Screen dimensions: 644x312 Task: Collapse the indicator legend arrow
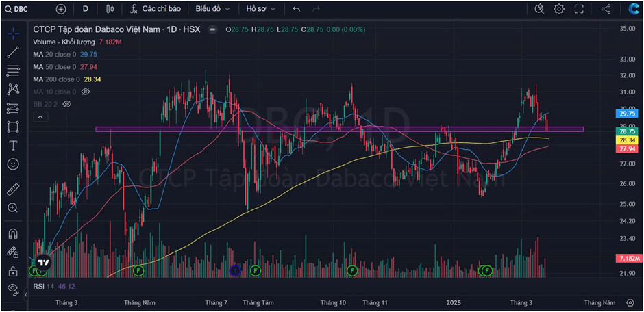click(x=40, y=117)
